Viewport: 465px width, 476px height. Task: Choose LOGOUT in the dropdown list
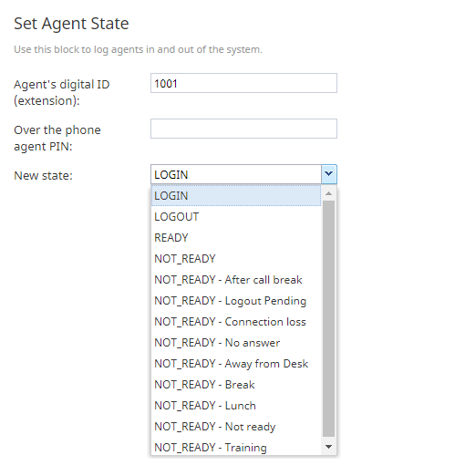point(236,217)
